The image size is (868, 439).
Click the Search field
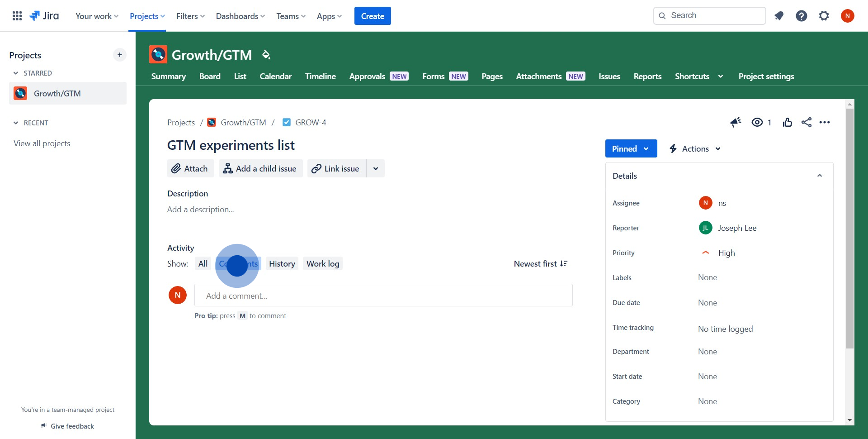[x=709, y=16]
